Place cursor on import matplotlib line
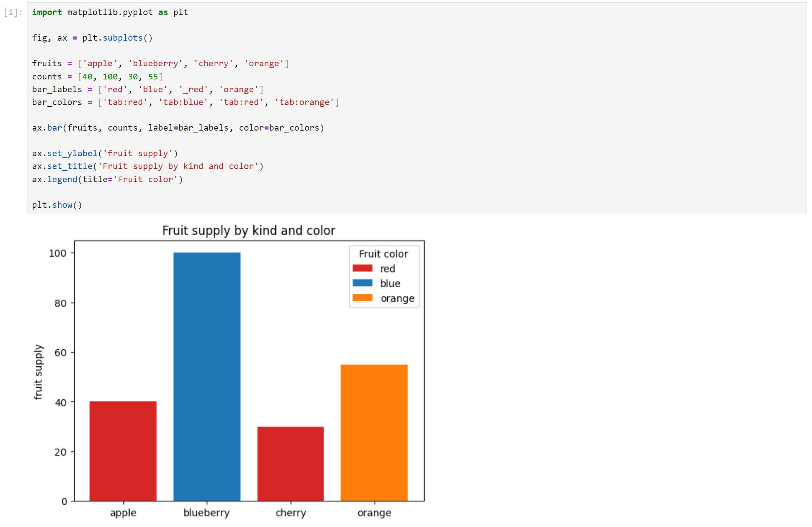 110,12
